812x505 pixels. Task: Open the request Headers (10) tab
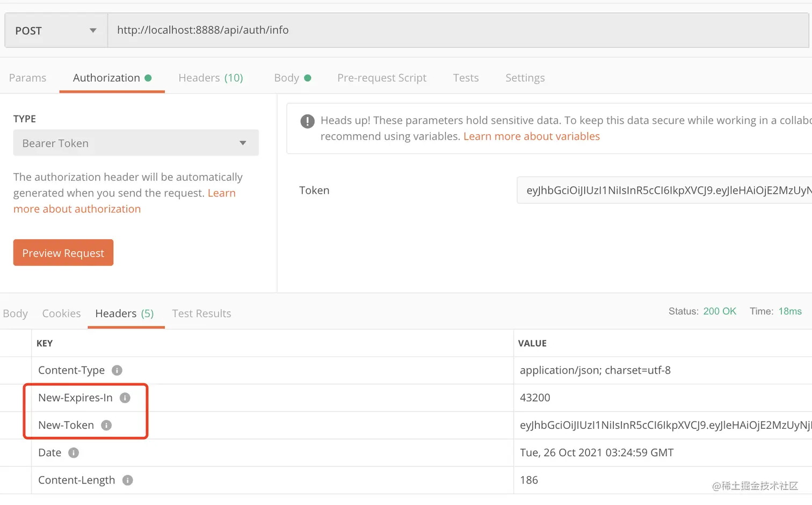tap(211, 78)
